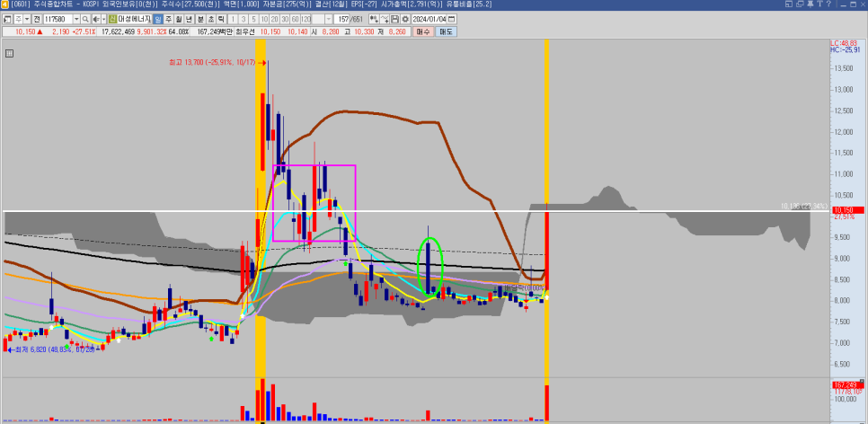Choose the 3 interval button
868x424 pixels.
pos(244,19)
